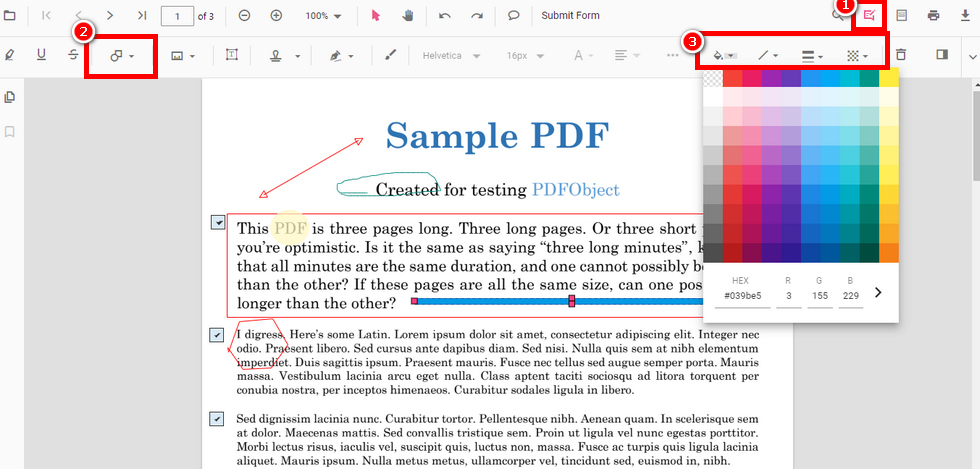The width and height of the screenshot is (980, 469).
Task: Click the zoom out minus icon
Action: coord(245,16)
